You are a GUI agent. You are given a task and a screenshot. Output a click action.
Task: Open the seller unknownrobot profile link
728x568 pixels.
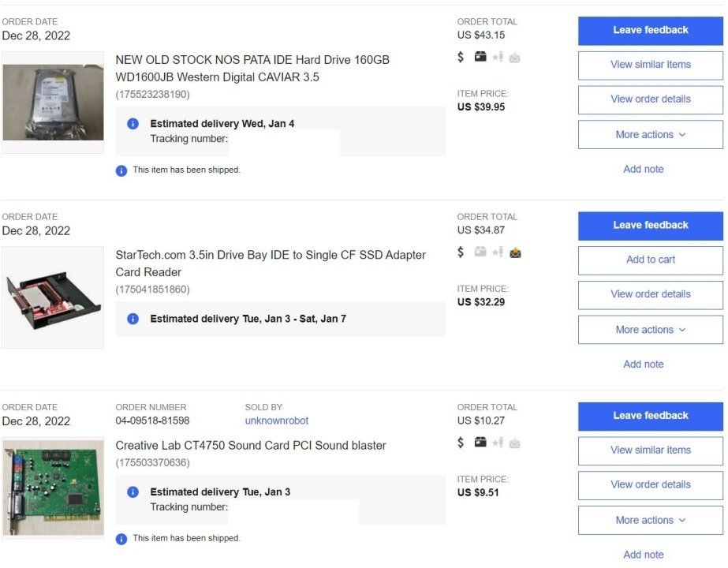[x=277, y=421]
